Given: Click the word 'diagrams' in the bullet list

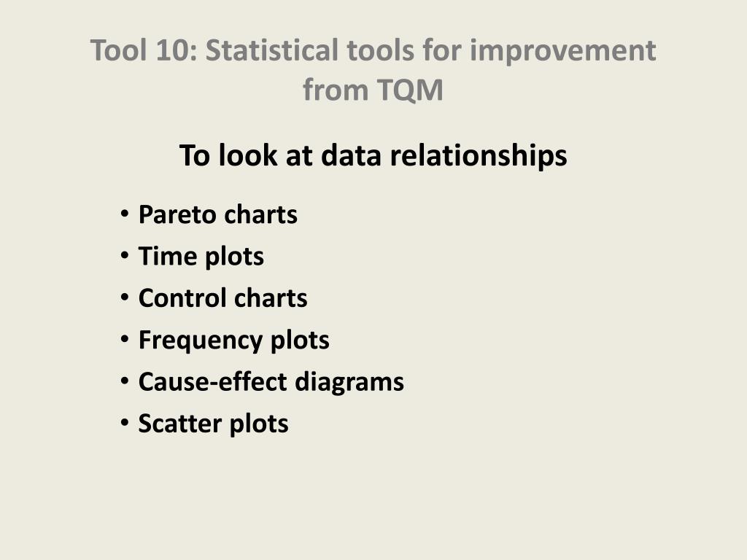Looking at the screenshot, I should point(349,382).
